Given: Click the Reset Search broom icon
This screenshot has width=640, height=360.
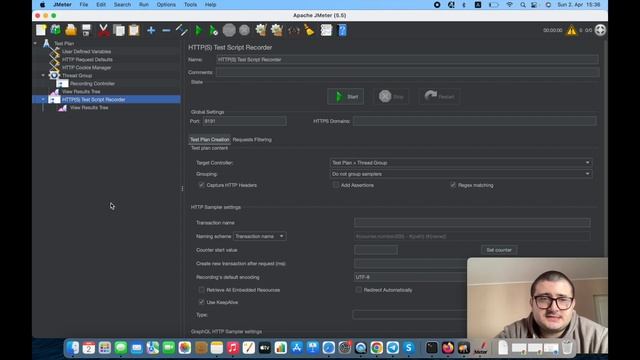Looking at the screenshot, I should tap(309, 30).
